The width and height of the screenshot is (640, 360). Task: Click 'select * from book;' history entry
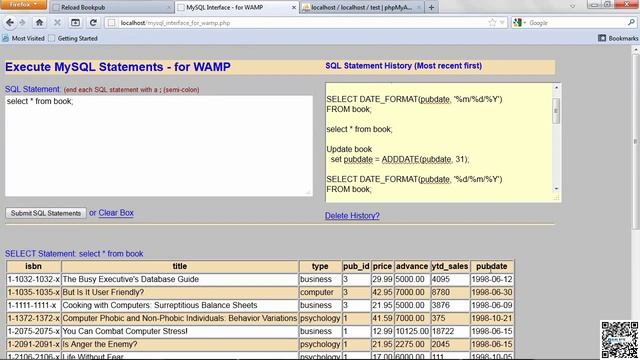[359, 129]
